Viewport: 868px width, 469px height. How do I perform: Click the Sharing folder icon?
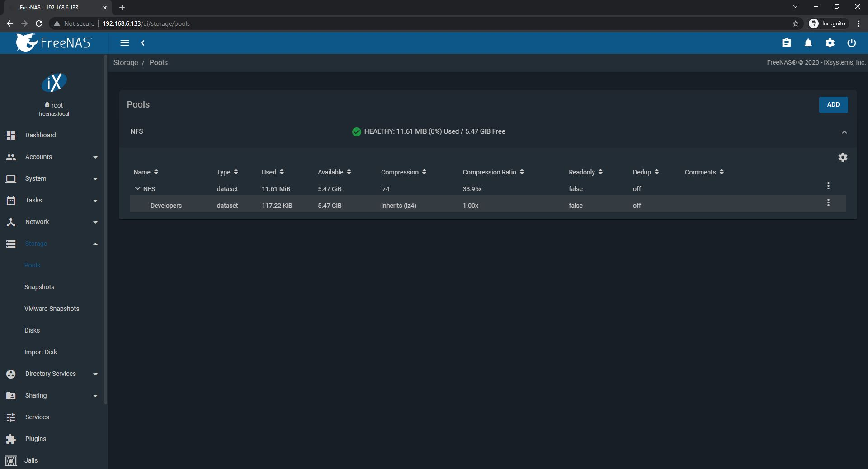coord(11,395)
